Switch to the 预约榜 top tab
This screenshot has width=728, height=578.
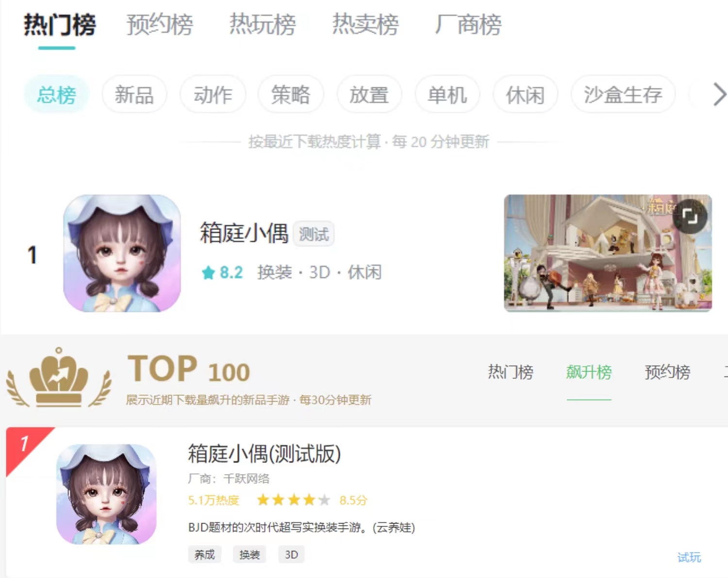coord(160,25)
